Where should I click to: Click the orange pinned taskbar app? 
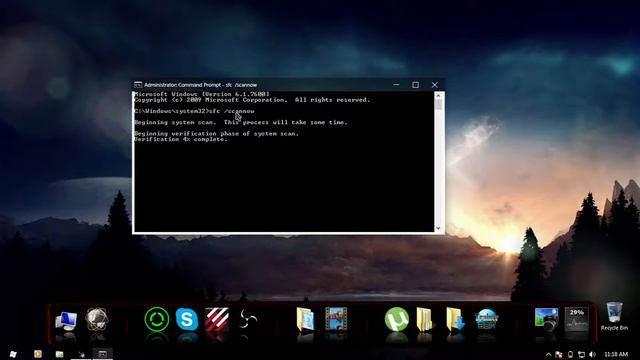[38, 354]
